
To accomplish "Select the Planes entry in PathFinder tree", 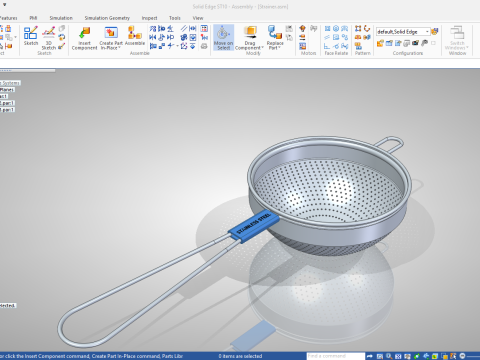I will [7, 90].
